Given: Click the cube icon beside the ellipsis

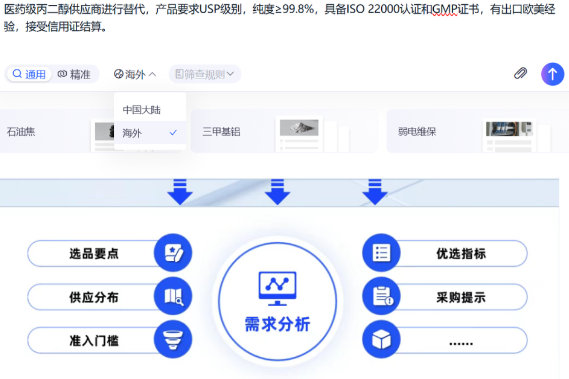Looking at the screenshot, I should click(381, 339).
